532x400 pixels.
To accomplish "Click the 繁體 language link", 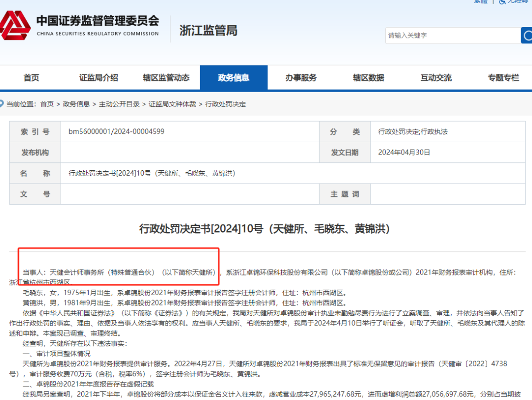I will pyautogui.click(x=480, y=2).
